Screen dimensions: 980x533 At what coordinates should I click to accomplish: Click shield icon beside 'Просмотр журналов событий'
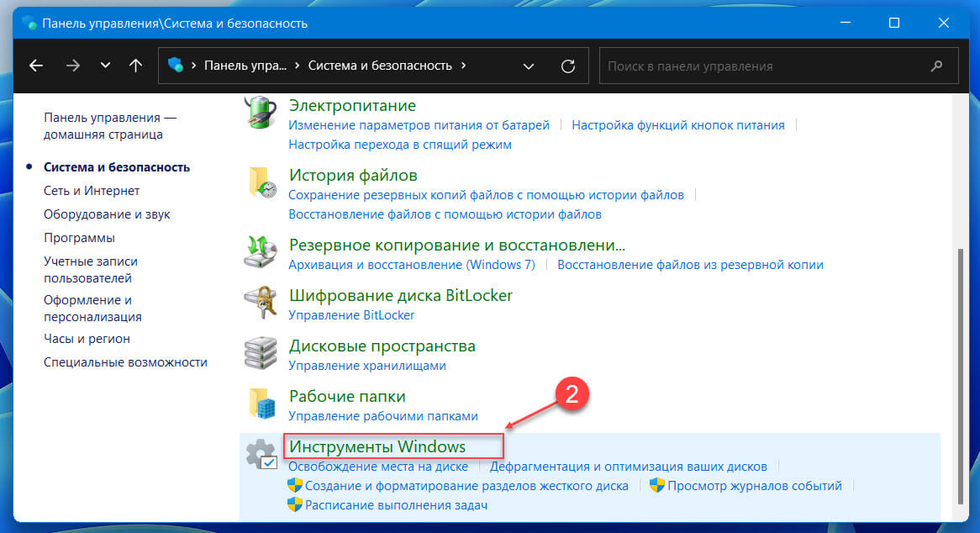[657, 486]
